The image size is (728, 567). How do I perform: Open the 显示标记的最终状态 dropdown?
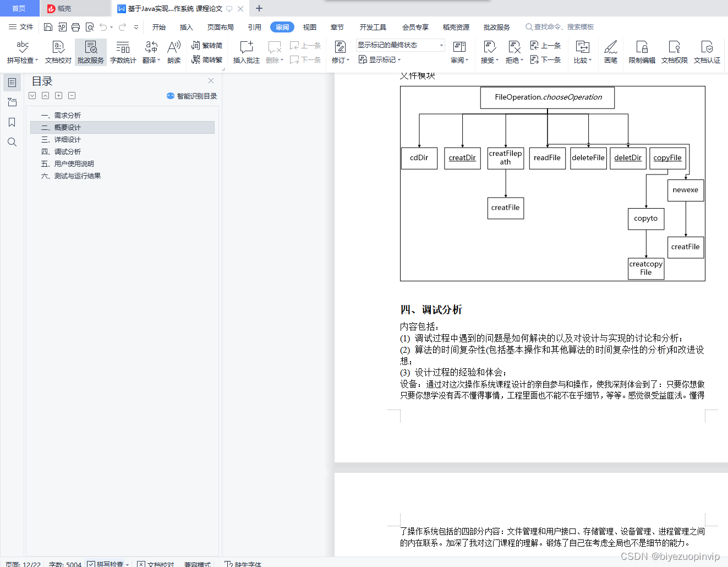400,45
